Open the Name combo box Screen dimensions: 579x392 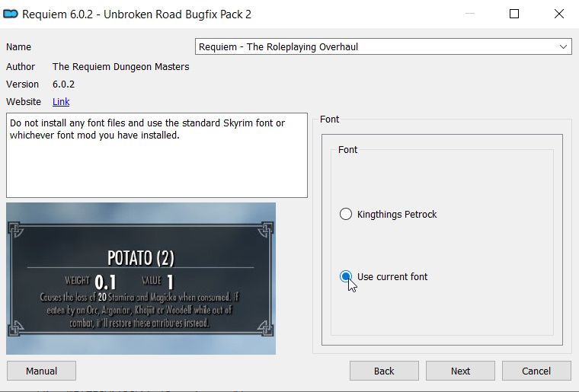click(x=383, y=47)
